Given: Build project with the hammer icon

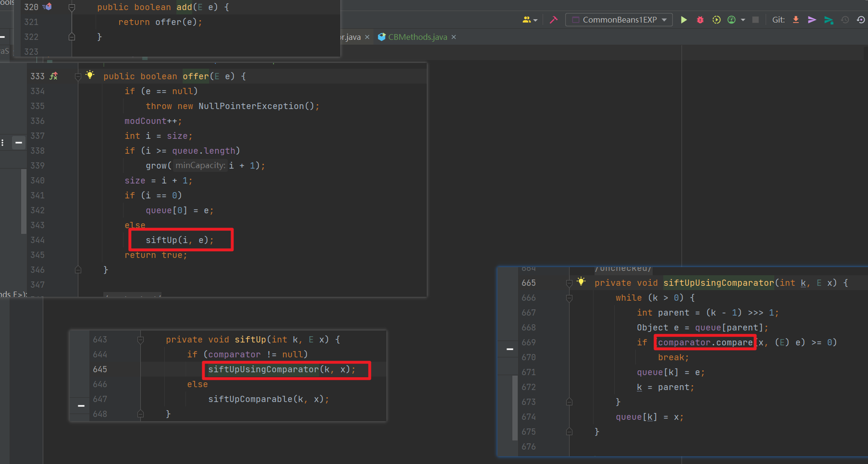Looking at the screenshot, I should coord(554,20).
